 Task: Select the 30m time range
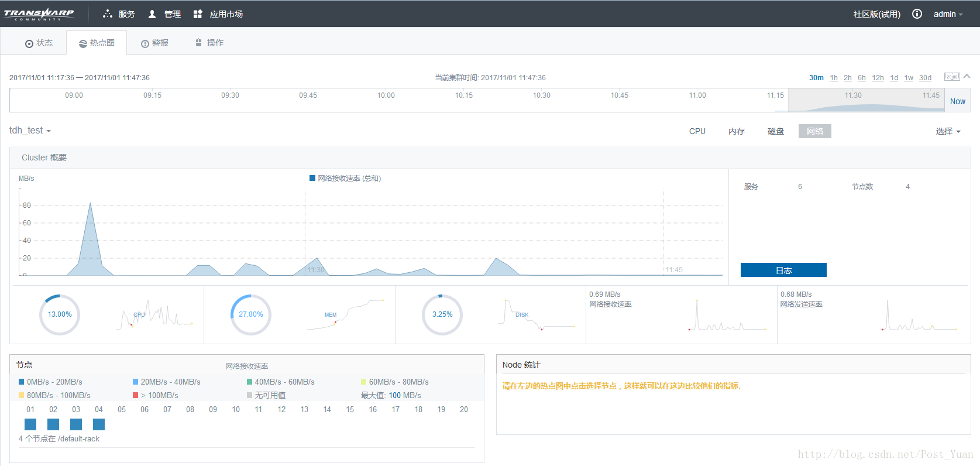(816, 78)
